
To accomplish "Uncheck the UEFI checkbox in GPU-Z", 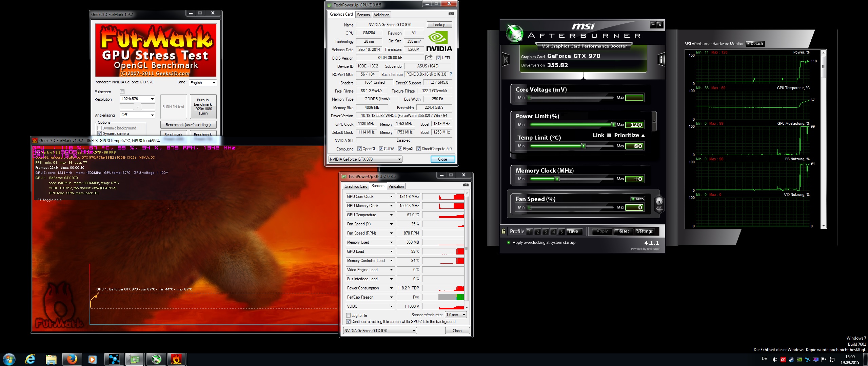I will [438, 58].
